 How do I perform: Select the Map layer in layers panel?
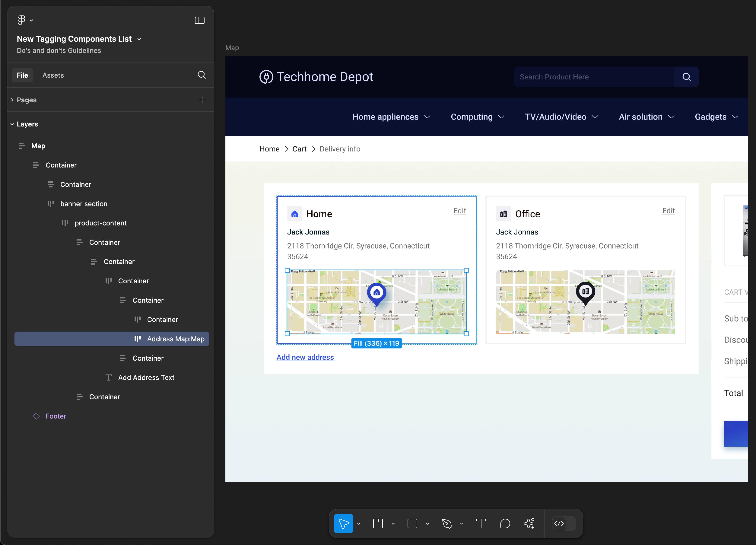(38, 146)
